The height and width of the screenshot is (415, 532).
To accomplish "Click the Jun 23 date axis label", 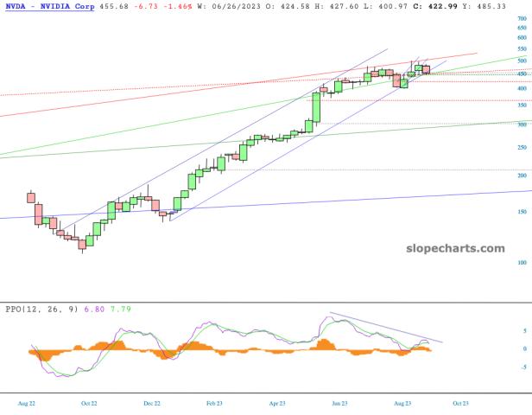I will [339, 404].
